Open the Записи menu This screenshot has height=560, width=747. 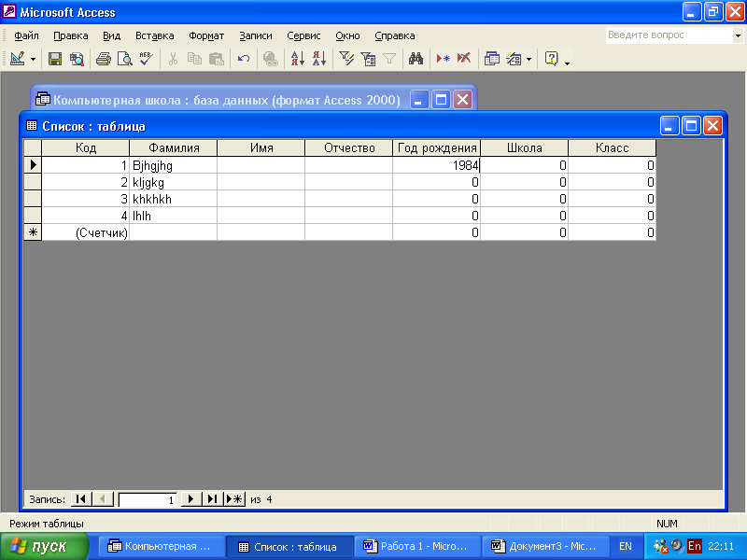coord(255,35)
